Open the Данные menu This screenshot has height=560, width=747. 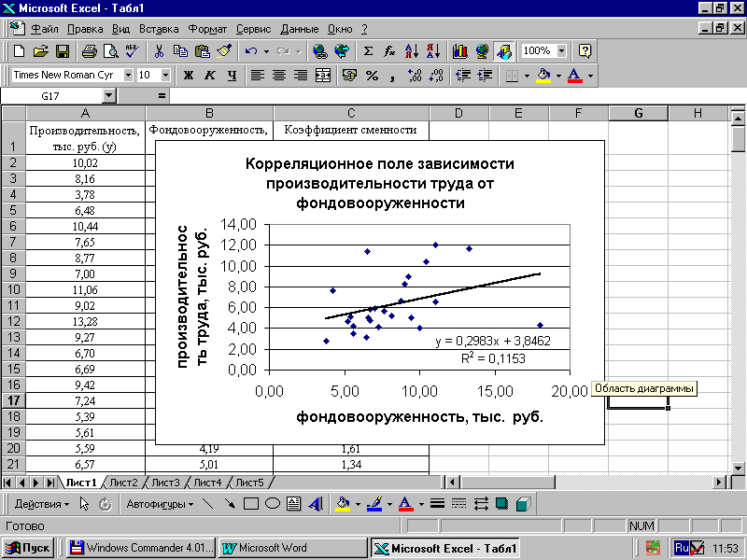point(299,29)
